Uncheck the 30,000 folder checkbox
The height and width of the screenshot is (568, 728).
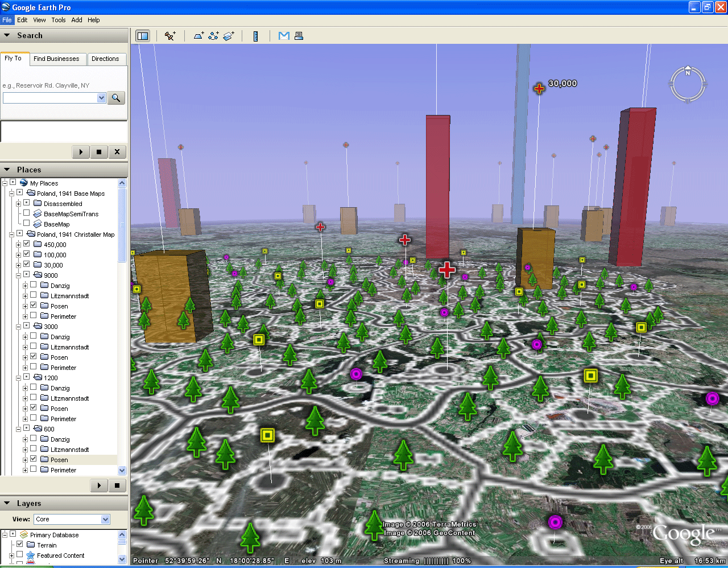click(x=26, y=264)
